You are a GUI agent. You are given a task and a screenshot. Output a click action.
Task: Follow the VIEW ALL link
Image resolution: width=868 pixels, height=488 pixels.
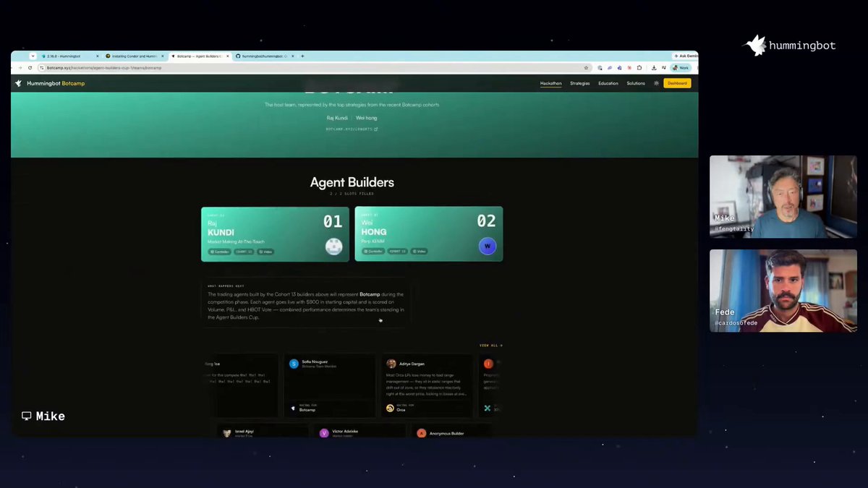490,346
